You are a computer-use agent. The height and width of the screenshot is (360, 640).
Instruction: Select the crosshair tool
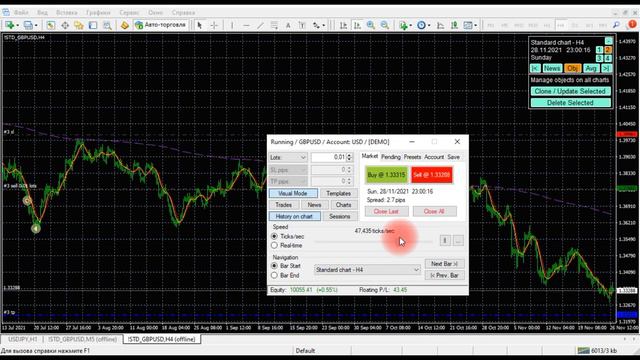(x=214, y=25)
